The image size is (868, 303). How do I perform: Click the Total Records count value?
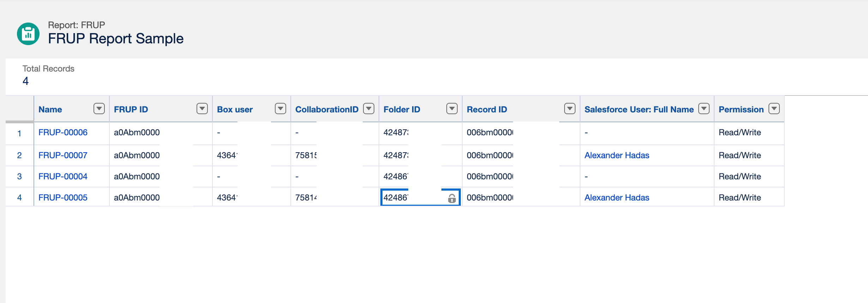tap(25, 81)
